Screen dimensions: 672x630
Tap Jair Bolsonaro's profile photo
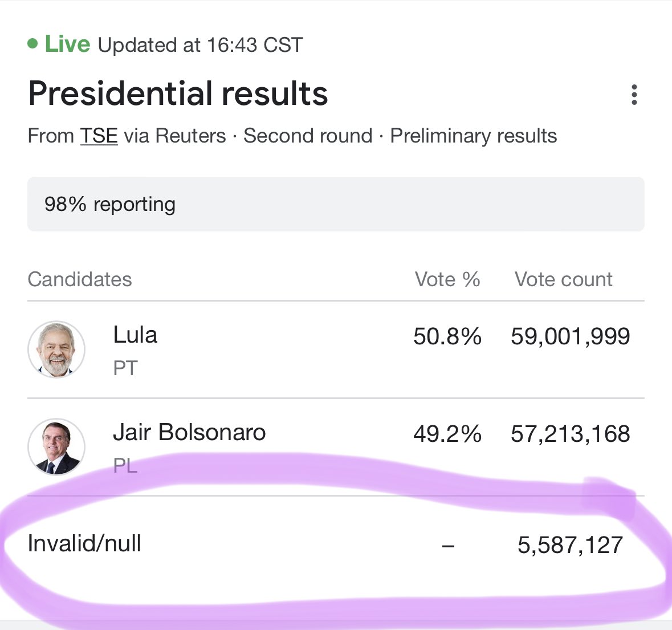pyautogui.click(x=56, y=446)
